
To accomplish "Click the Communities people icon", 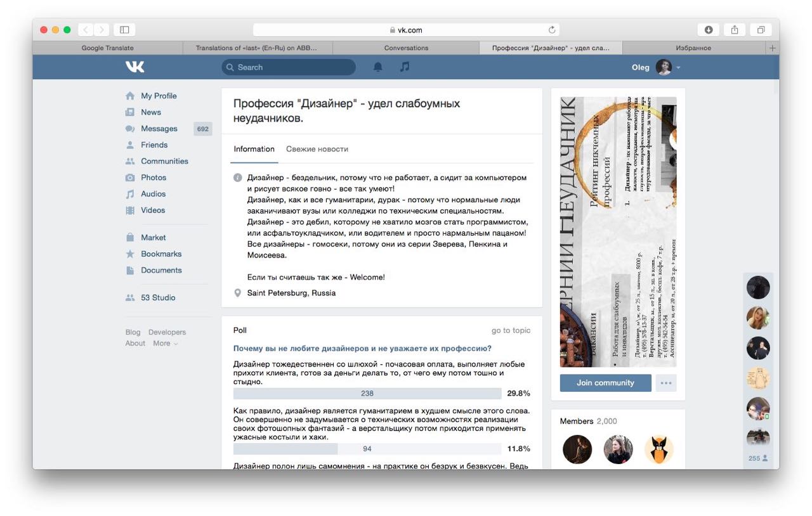I will pyautogui.click(x=130, y=161).
